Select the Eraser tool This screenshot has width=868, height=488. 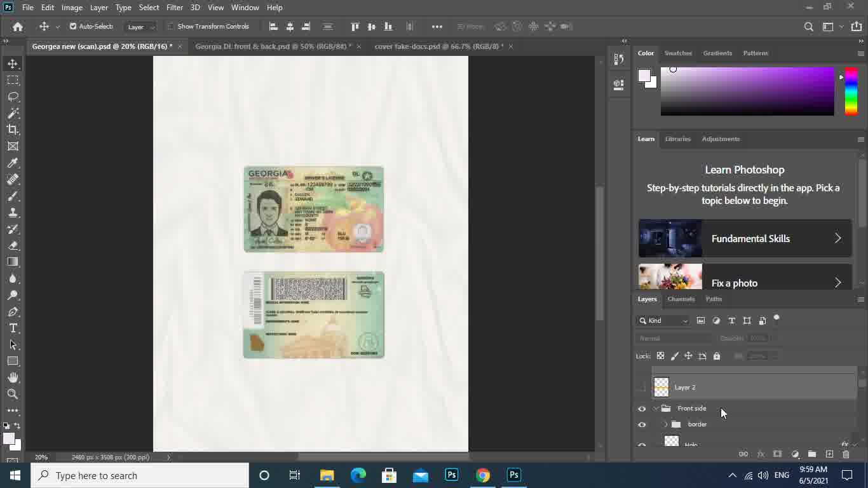pos(13,245)
